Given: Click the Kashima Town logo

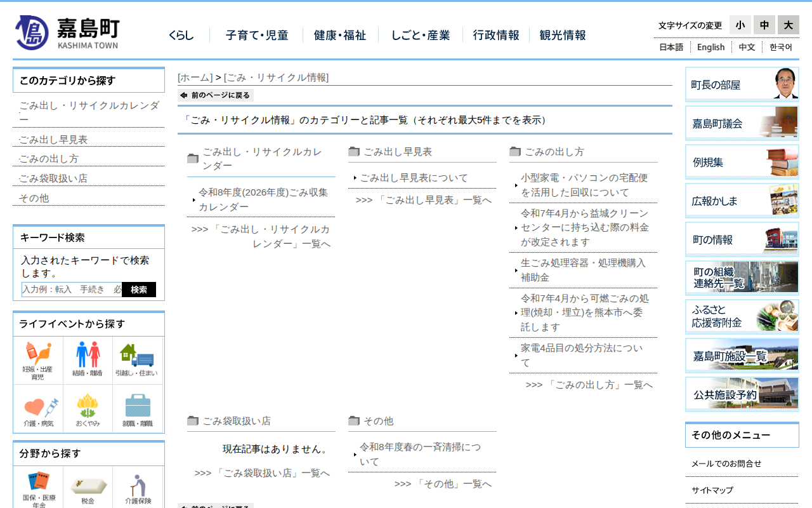Looking at the screenshot, I should [x=67, y=32].
